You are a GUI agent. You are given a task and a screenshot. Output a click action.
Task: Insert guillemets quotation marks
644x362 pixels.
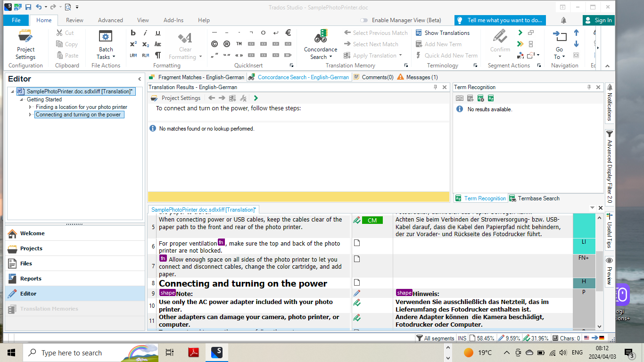click(x=239, y=56)
